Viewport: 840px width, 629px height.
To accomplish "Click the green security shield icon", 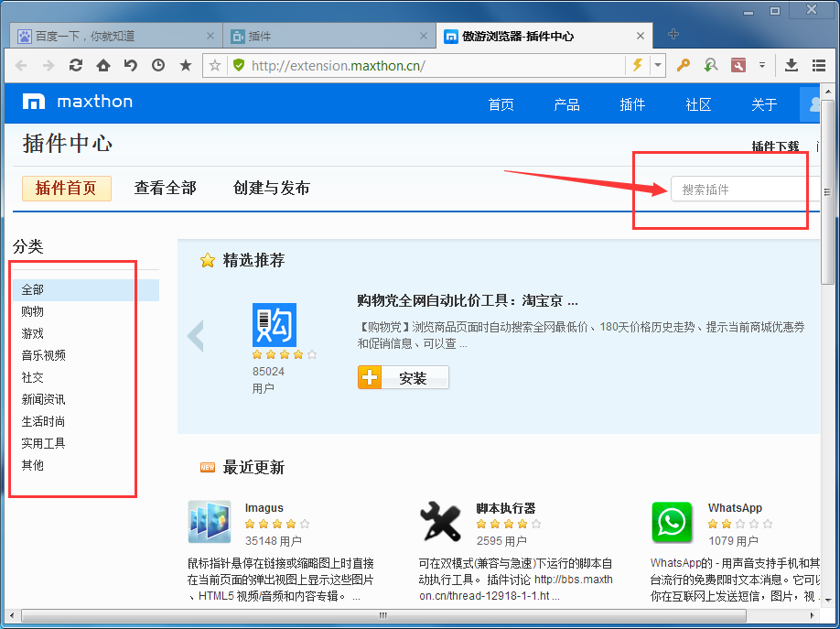I will coord(239,65).
